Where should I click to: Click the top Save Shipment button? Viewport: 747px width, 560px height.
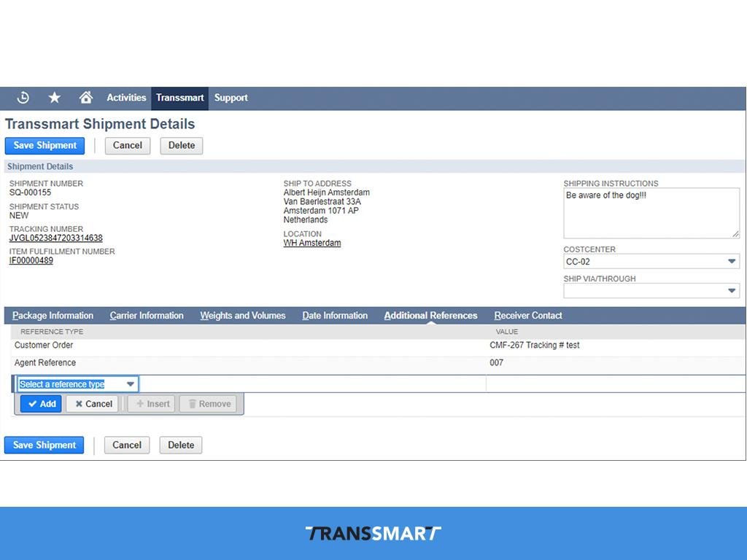point(44,146)
